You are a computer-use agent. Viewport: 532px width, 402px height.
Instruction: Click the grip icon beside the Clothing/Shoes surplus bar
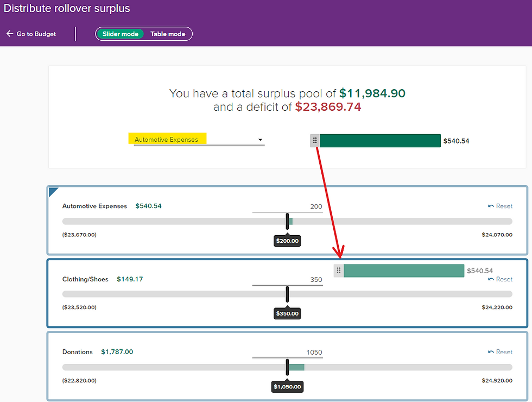[x=339, y=270]
